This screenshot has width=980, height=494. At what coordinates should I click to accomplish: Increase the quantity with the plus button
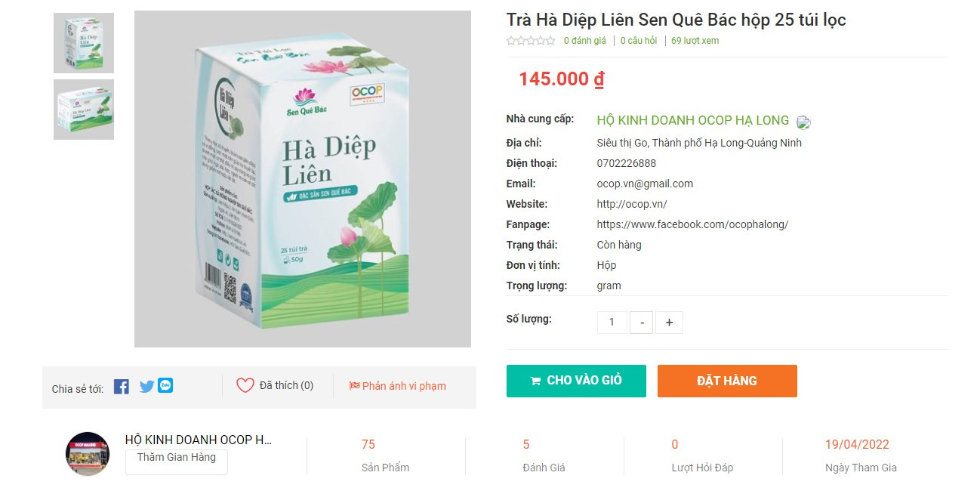[x=669, y=323]
